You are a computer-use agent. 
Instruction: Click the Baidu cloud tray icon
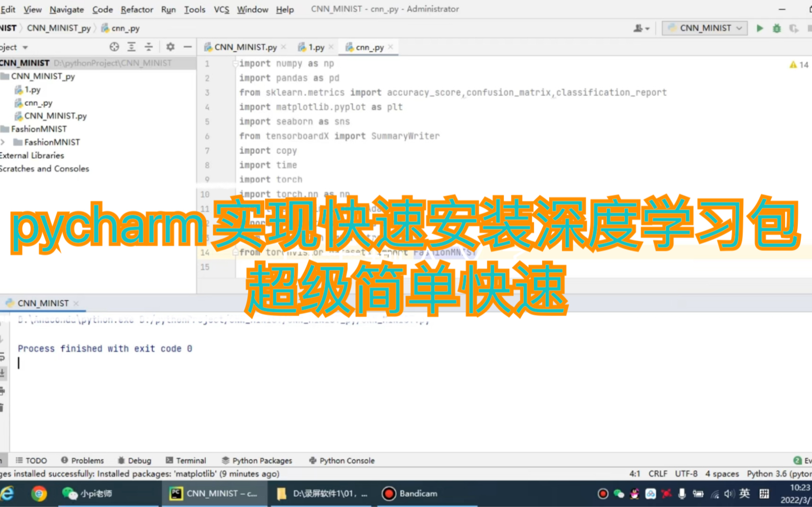pos(650,494)
